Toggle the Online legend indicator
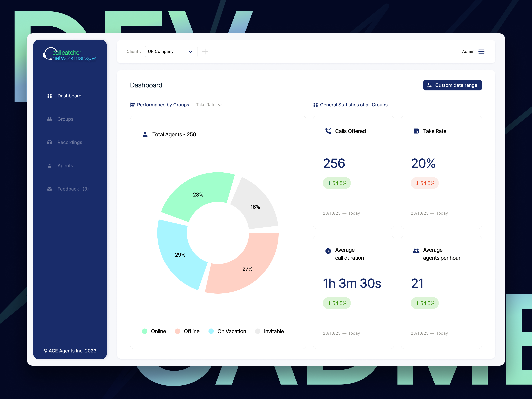The width and height of the screenshot is (532, 399). [144, 331]
